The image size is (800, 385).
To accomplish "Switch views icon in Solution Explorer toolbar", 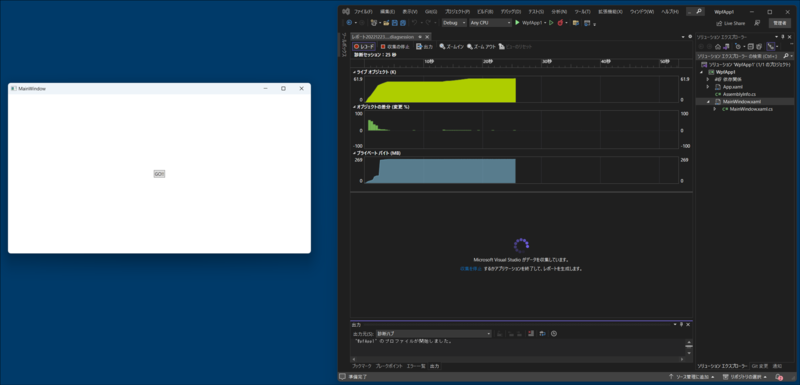I will (726, 46).
